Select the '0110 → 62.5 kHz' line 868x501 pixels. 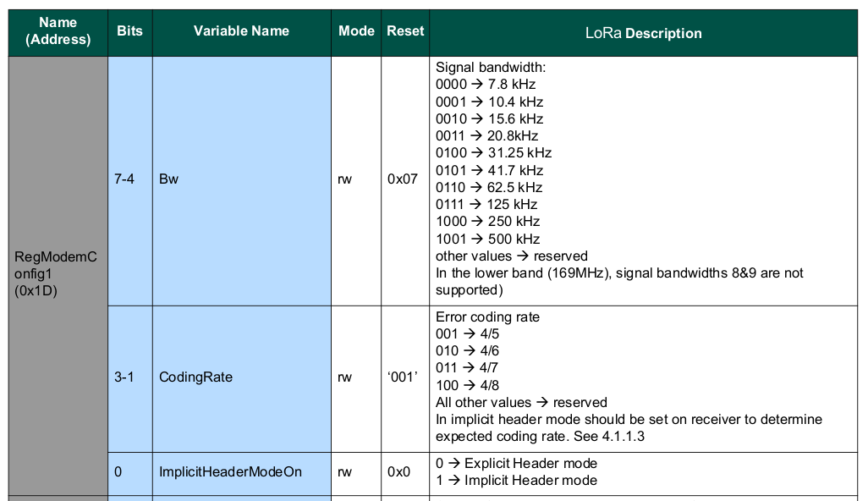tap(489, 187)
